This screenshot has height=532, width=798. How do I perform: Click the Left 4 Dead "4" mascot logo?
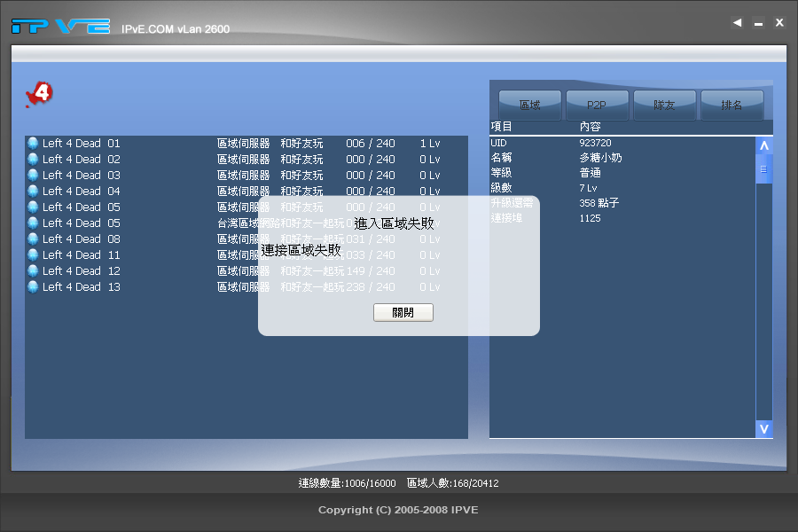[39, 92]
